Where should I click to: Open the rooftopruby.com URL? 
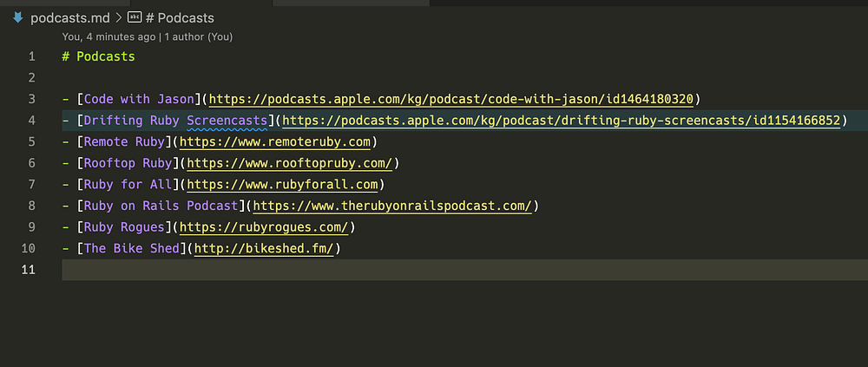(x=290, y=163)
